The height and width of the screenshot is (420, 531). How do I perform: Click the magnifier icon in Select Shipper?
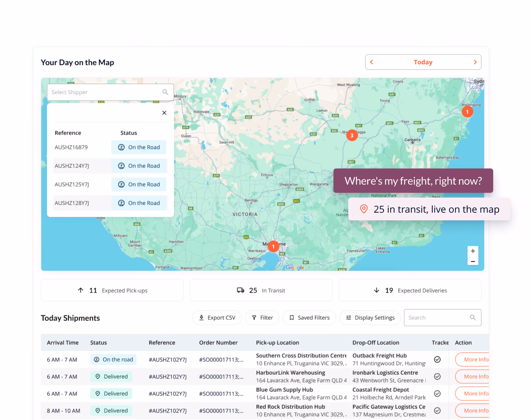pos(165,92)
